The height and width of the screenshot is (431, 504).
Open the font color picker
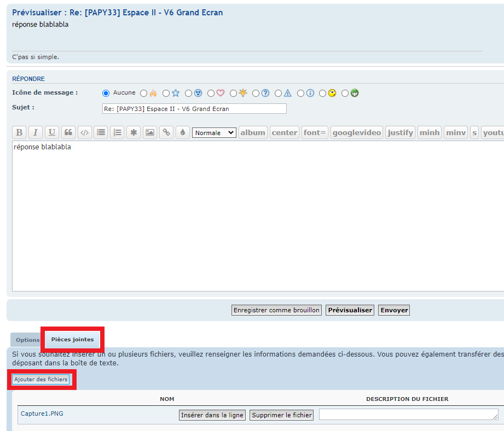182,132
